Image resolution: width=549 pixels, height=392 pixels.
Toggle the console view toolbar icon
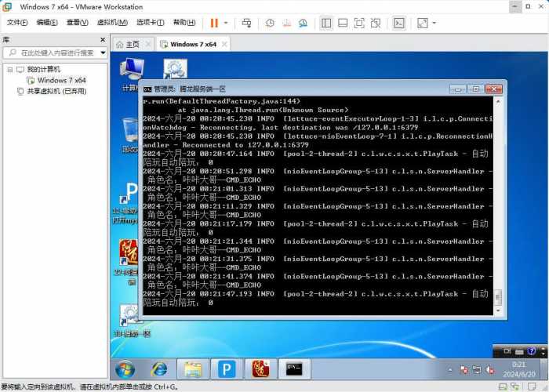click(399, 23)
